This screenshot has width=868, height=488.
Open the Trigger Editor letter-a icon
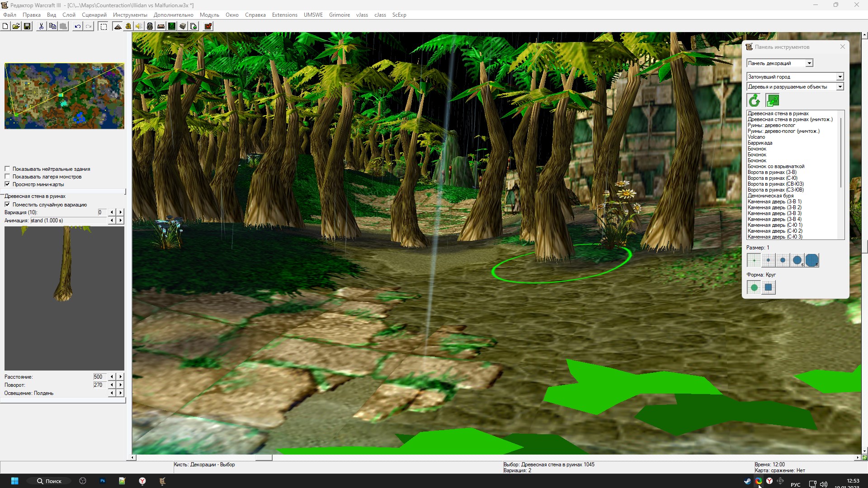click(x=128, y=26)
